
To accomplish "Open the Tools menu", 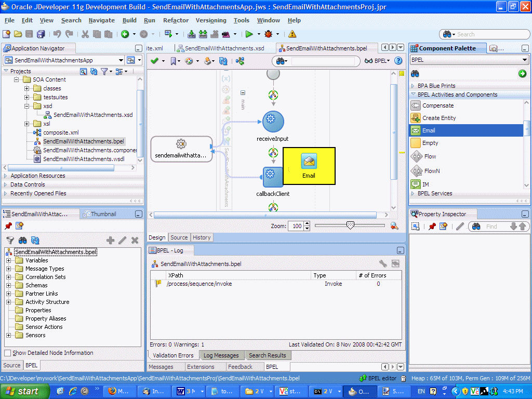I will point(241,20).
